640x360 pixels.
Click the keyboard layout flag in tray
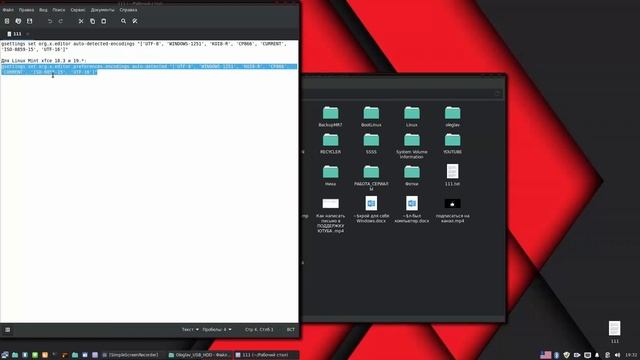pos(545,355)
